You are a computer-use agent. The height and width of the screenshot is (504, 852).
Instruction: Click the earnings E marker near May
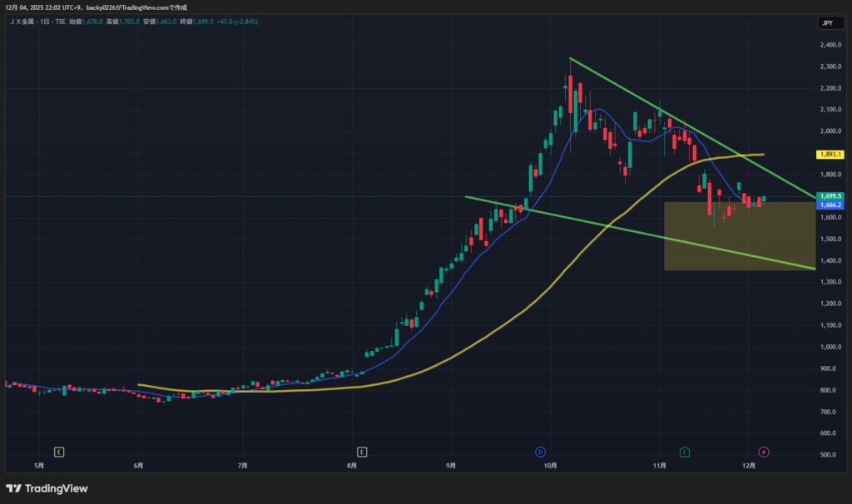click(x=59, y=452)
